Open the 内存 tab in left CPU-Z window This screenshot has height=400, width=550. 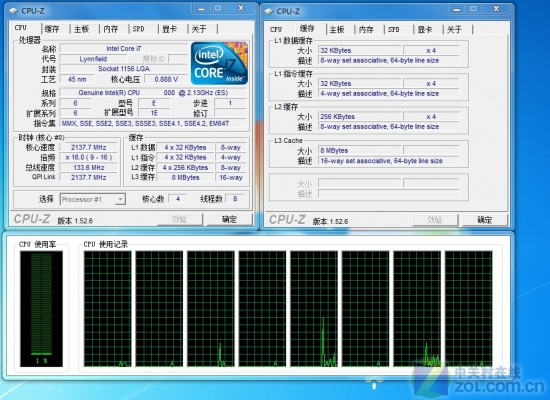tap(111, 29)
